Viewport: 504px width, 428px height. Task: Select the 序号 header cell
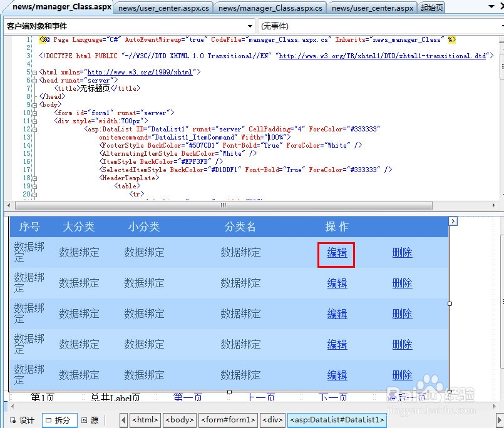click(x=29, y=227)
